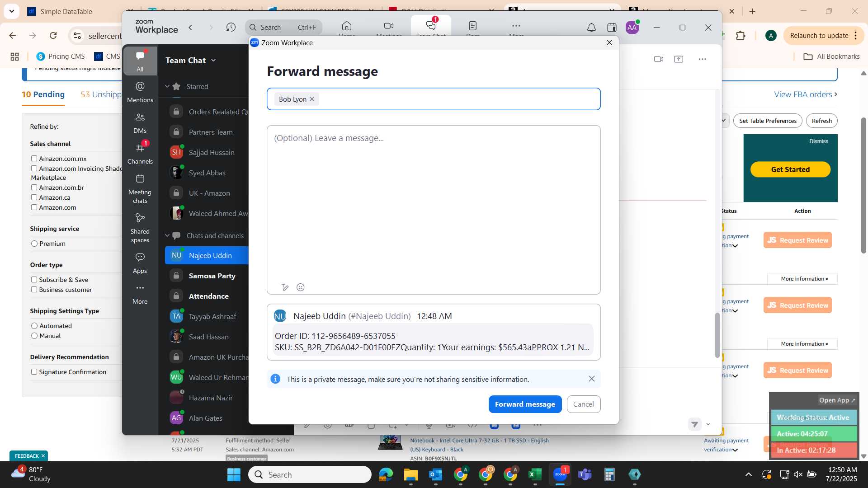This screenshot has width=868, height=488.
Task: Open Chrome tab search dropdown
Action: [11, 11]
